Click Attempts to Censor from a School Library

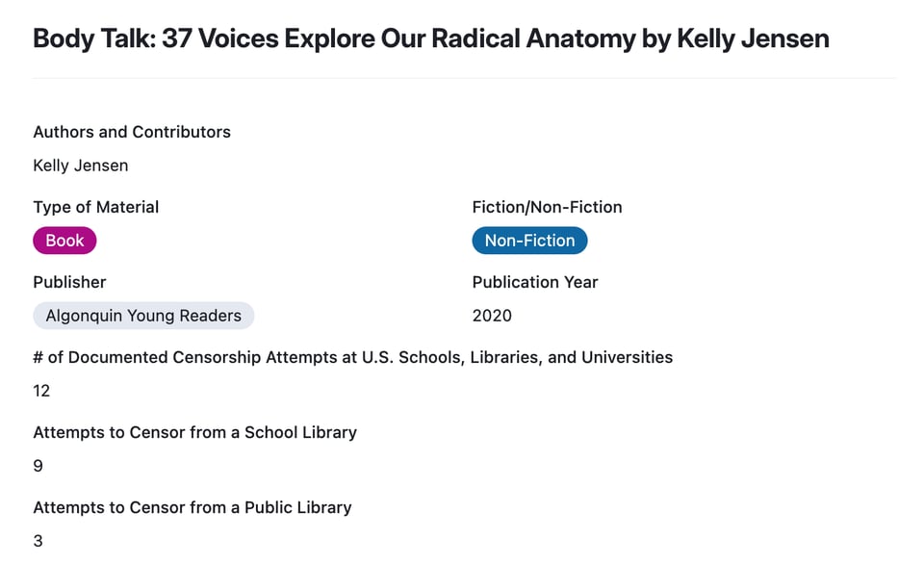(194, 432)
